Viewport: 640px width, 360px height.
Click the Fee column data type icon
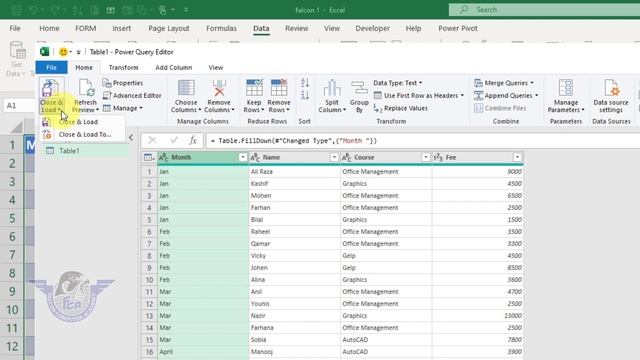point(438,158)
